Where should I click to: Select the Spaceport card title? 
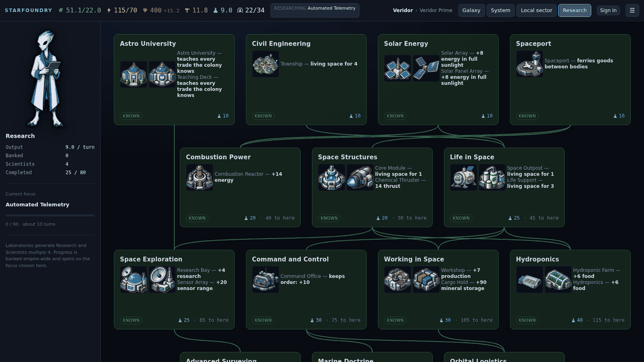tap(533, 43)
